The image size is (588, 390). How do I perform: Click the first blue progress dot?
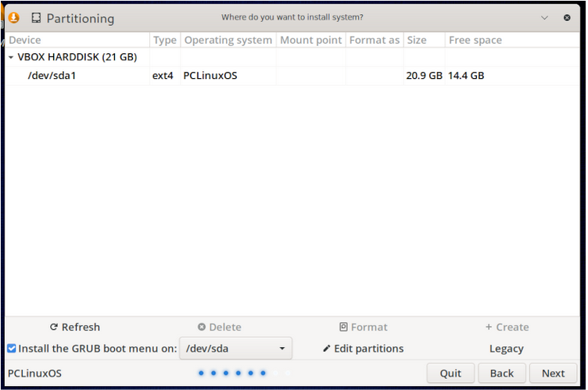coord(202,373)
